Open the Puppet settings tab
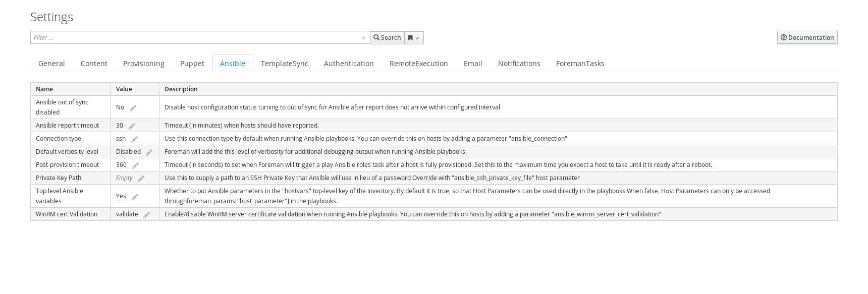The image size is (868, 294). pyautogui.click(x=192, y=64)
